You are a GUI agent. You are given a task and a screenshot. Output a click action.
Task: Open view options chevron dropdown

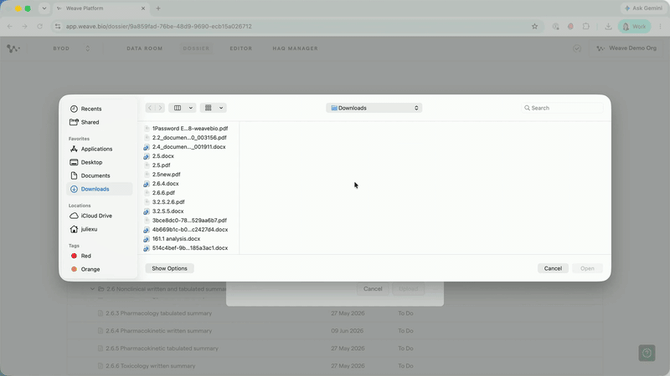[191, 108]
